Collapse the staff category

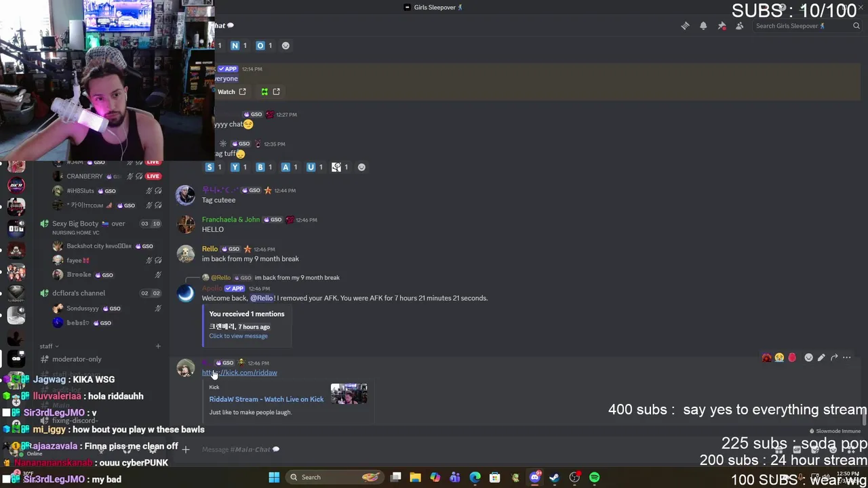coord(48,346)
